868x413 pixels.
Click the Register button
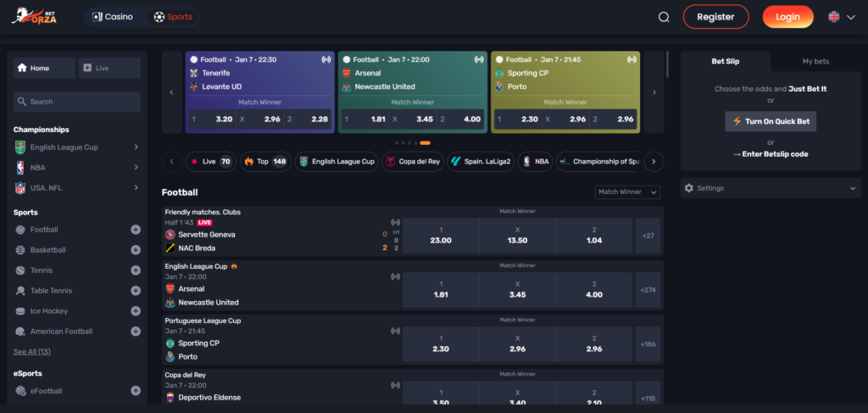[715, 17]
